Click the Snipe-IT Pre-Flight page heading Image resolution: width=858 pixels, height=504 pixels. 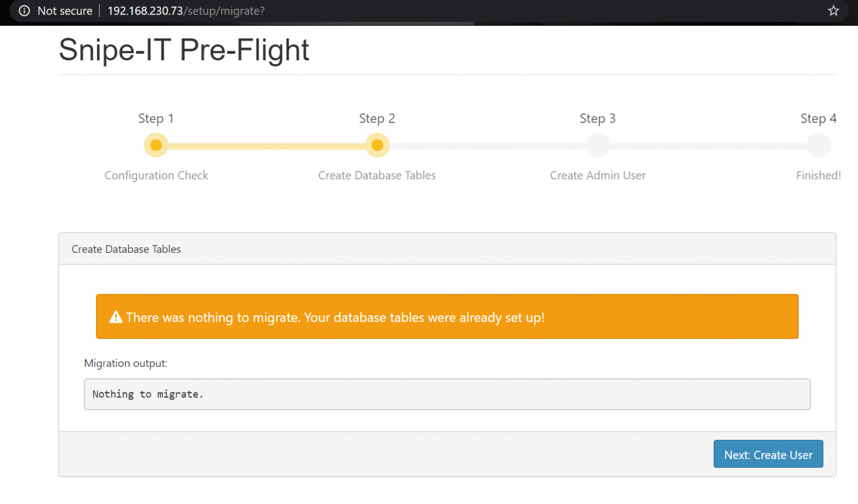point(184,50)
